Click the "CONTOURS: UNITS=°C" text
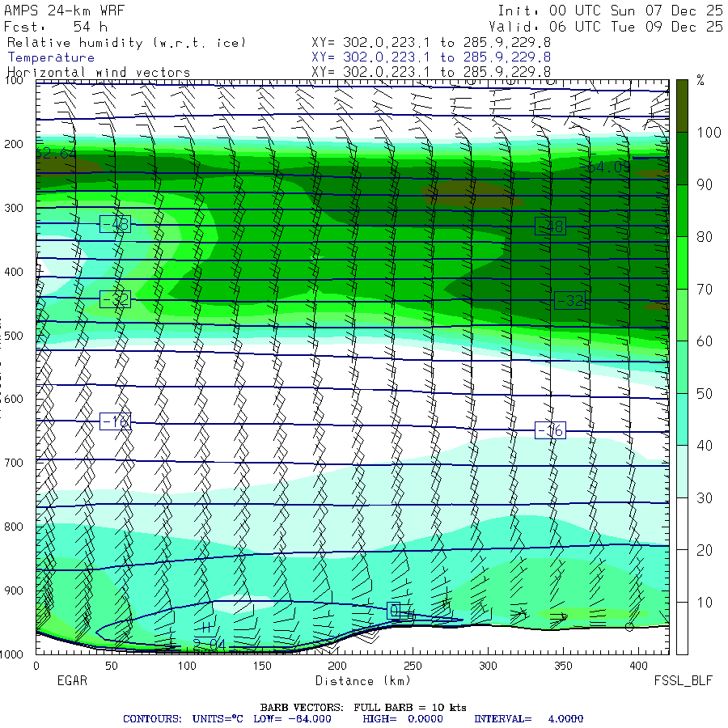This screenshot has width=728, height=728. (183, 719)
